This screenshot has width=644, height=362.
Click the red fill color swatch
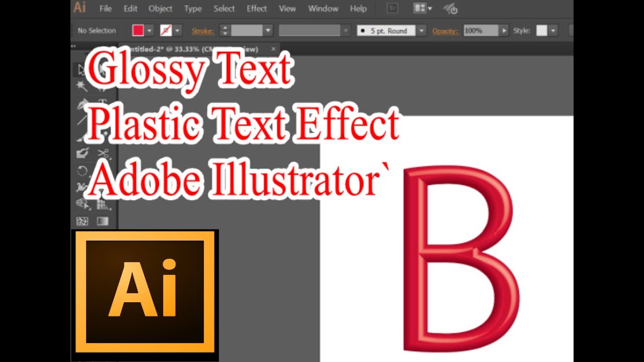point(138,31)
